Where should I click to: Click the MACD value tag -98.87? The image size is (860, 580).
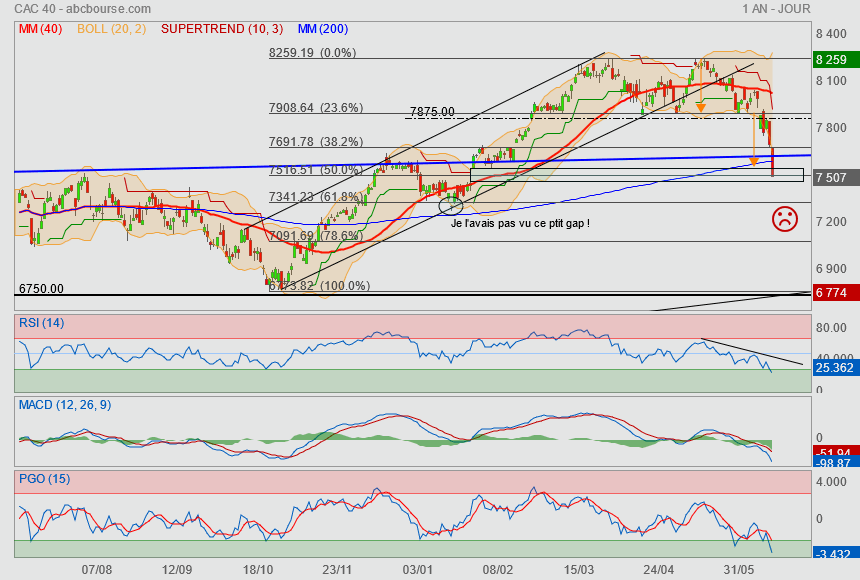click(835, 463)
